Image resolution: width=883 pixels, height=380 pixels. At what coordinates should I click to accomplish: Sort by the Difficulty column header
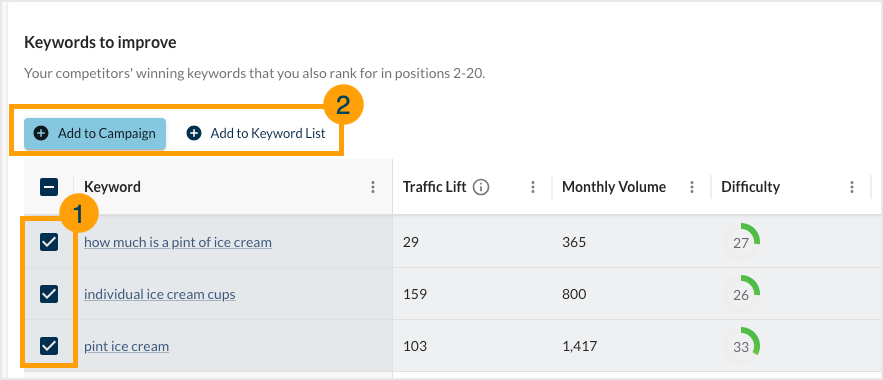tap(751, 187)
